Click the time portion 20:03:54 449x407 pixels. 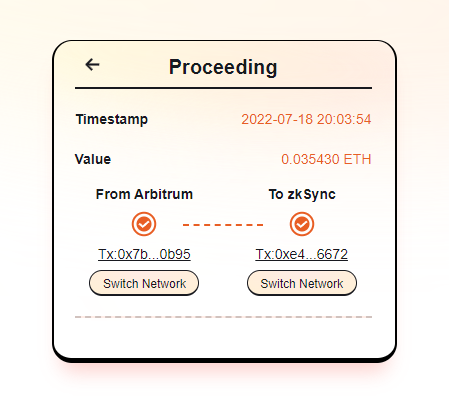[x=344, y=119]
